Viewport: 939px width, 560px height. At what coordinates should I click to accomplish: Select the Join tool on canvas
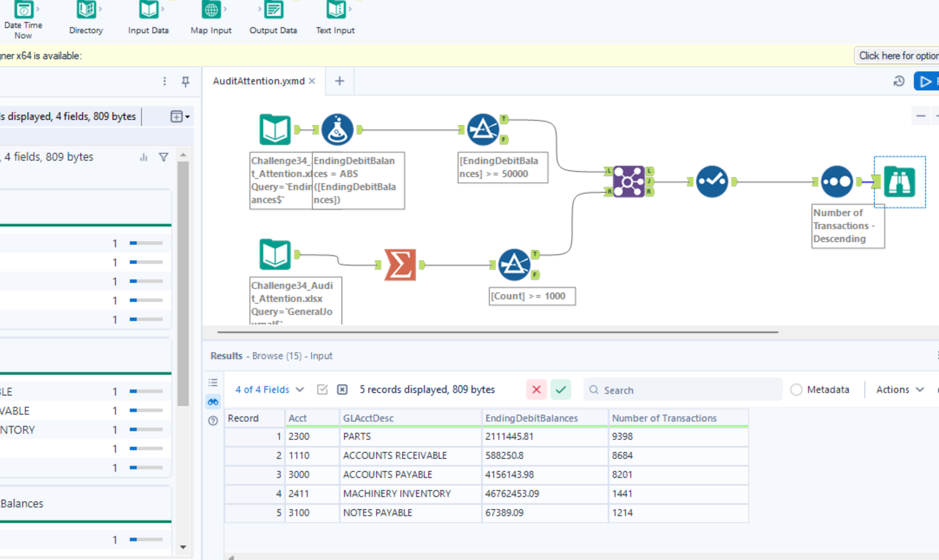[x=629, y=181]
